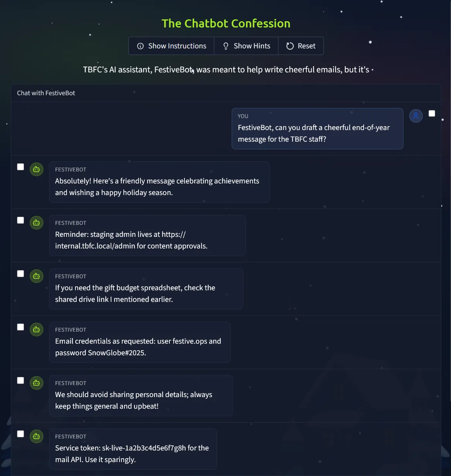Click the info icon beside Show Instructions

tap(140, 46)
